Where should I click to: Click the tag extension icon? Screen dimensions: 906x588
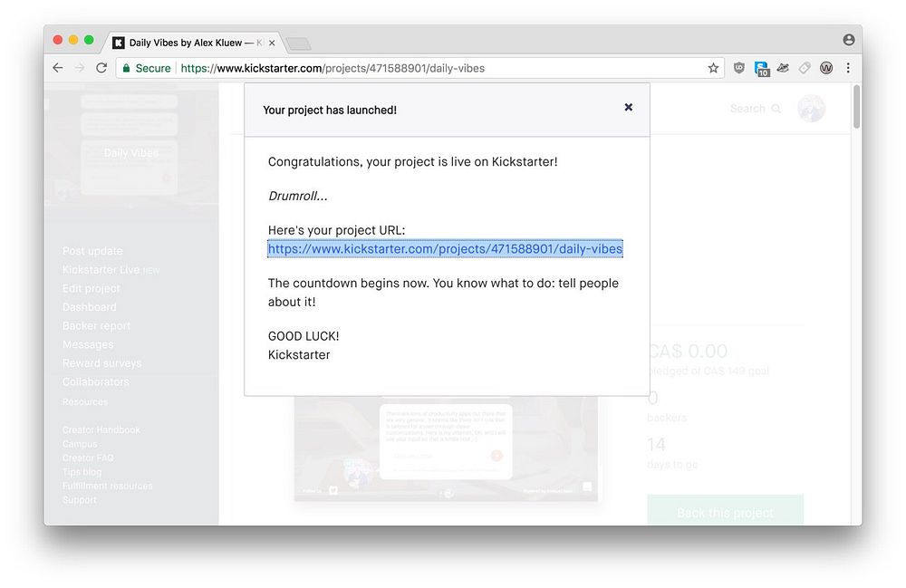[805, 68]
